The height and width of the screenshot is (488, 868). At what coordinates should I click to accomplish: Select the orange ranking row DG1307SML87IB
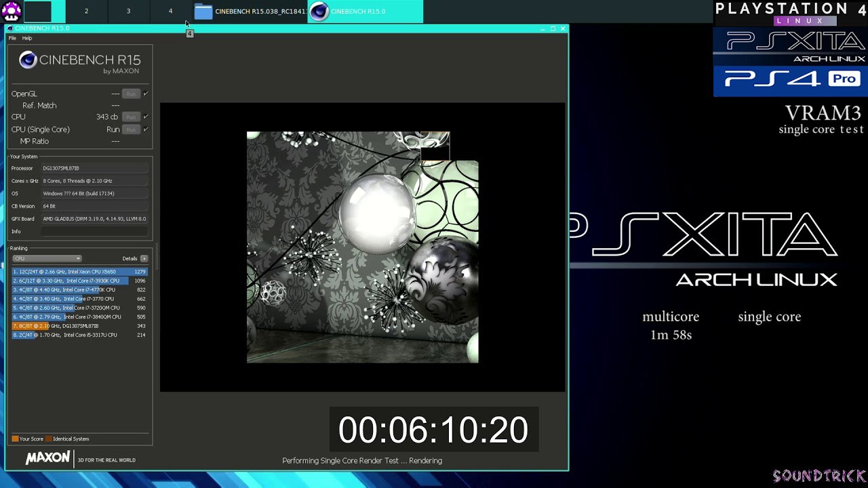pyautogui.click(x=79, y=326)
